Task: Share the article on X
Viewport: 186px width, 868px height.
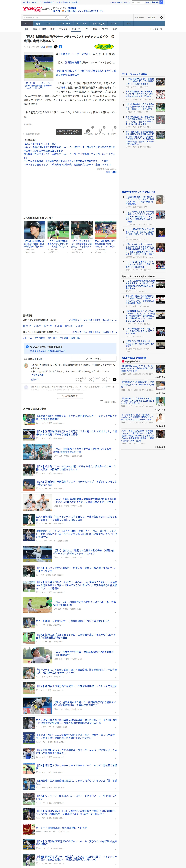Action: pyautogui.click(x=56, y=47)
